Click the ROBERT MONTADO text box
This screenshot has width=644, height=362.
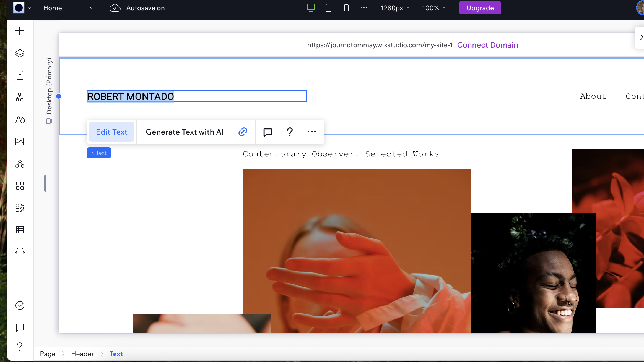click(197, 96)
